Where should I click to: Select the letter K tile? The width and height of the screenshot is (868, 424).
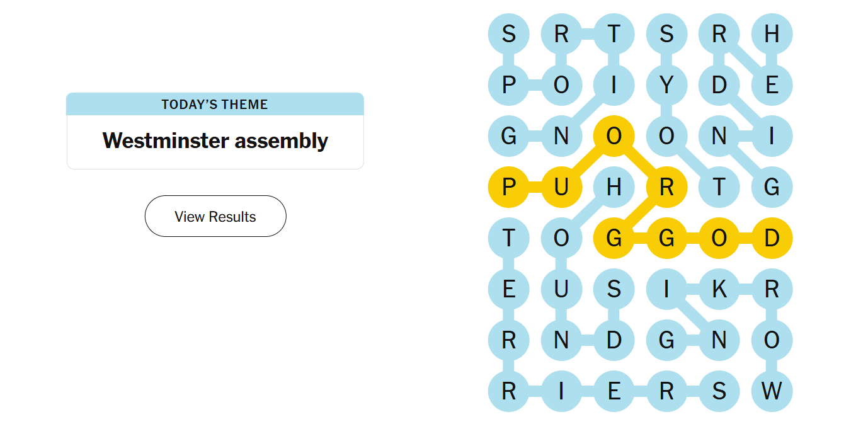coord(719,289)
